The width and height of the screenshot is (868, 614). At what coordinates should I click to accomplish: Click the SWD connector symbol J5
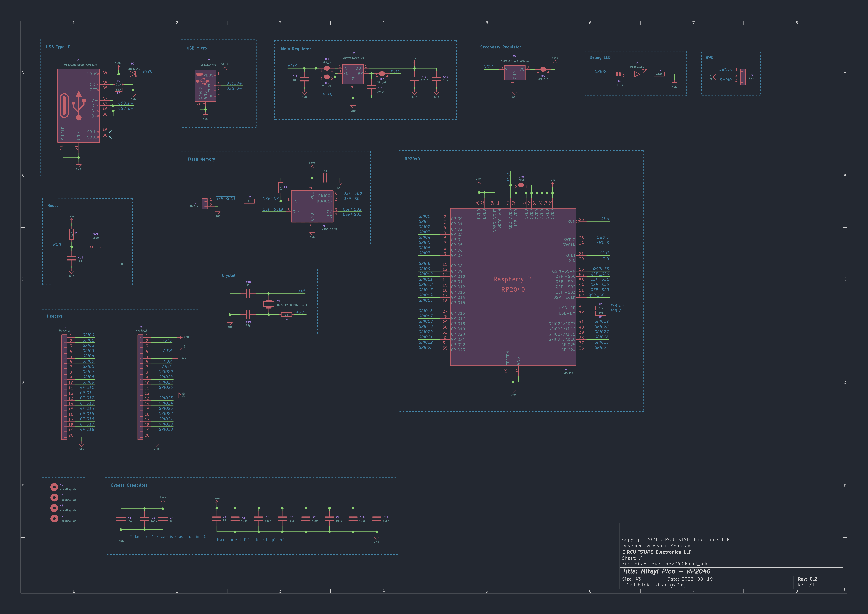[743, 77]
